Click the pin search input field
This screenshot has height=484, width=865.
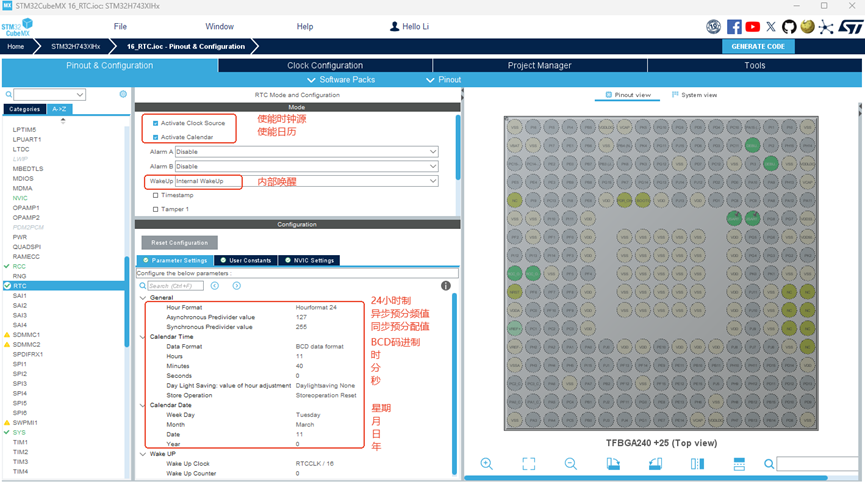(819, 464)
